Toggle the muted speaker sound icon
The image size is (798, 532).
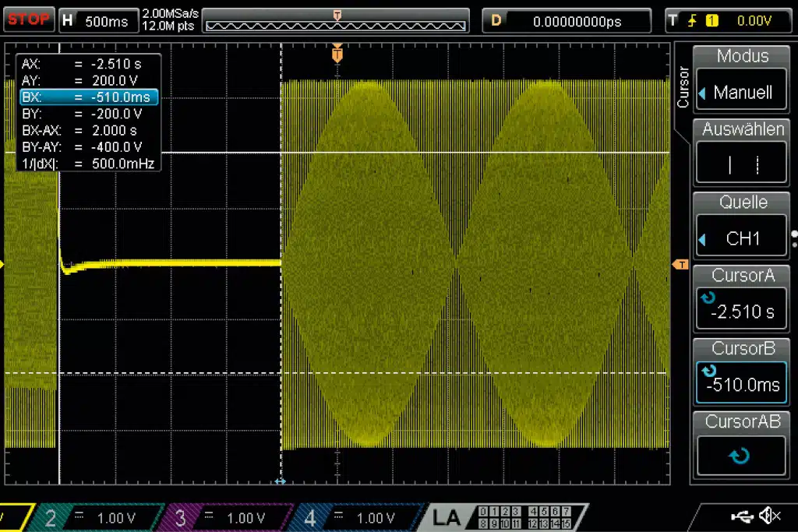click(x=771, y=515)
